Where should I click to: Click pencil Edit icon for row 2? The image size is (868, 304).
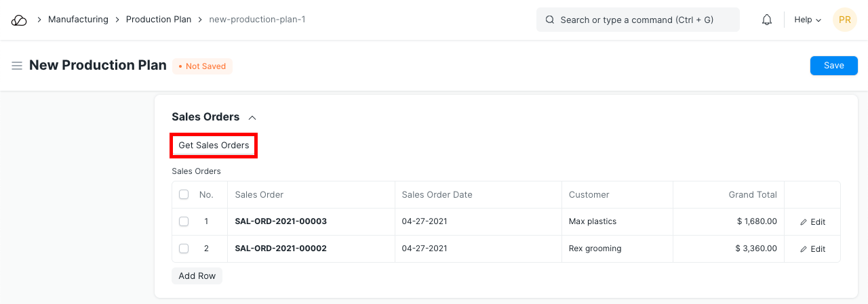tap(804, 249)
